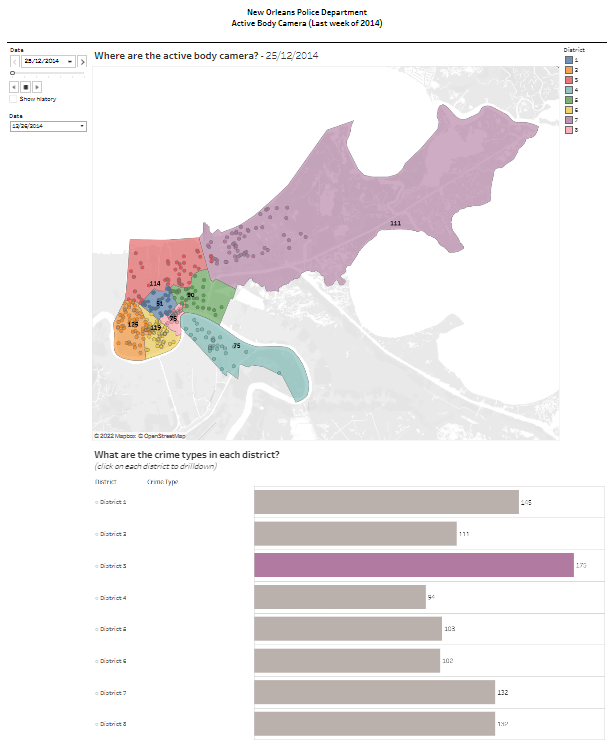Select District 7 purple legend swatch
The width and height of the screenshot is (613, 741).
pos(568,120)
